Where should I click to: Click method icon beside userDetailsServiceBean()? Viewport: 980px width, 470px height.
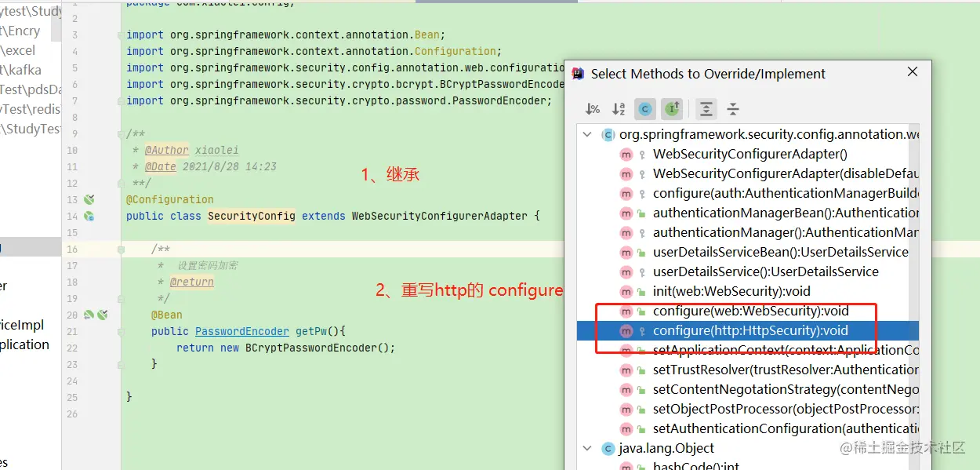[626, 253]
